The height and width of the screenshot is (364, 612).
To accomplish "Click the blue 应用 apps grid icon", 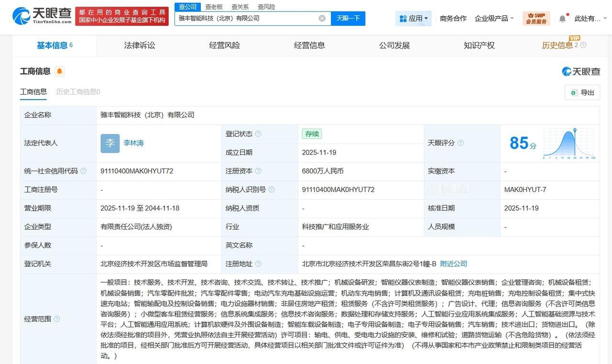I will [404, 18].
